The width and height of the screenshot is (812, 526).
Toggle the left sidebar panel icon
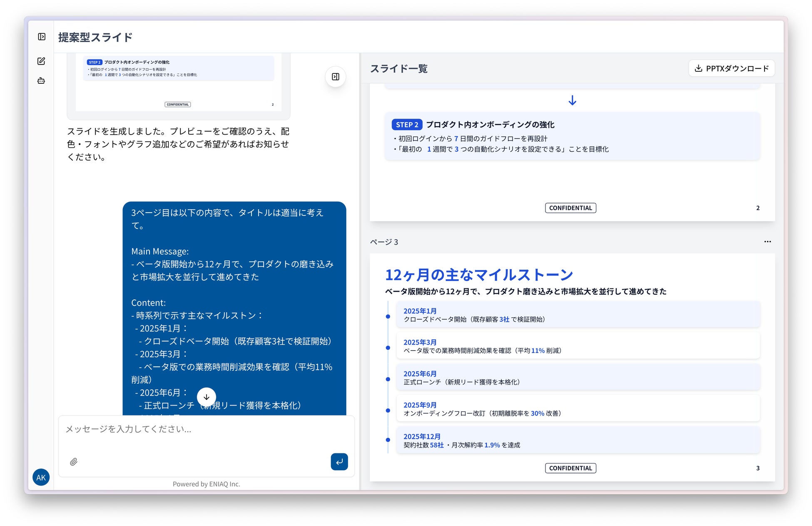coord(42,37)
